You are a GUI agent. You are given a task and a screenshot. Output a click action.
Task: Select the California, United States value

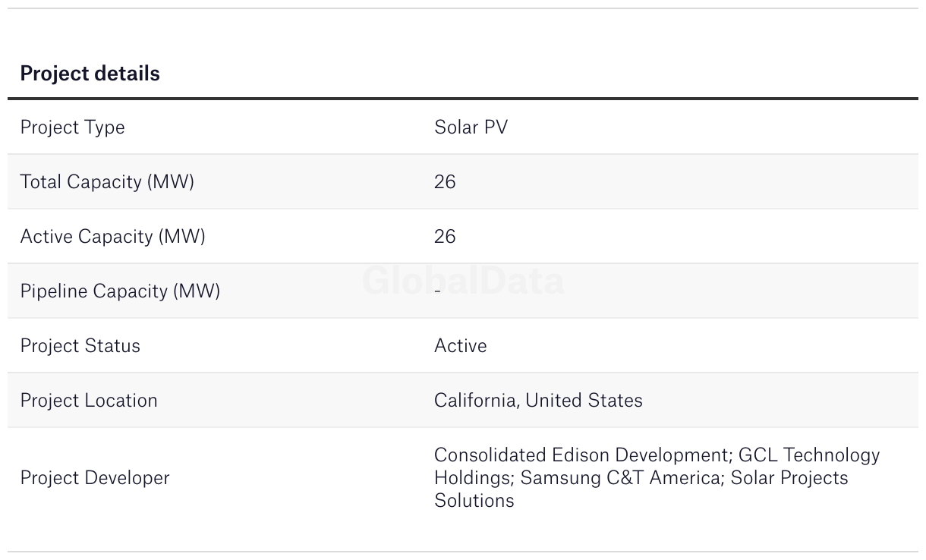[x=538, y=401]
